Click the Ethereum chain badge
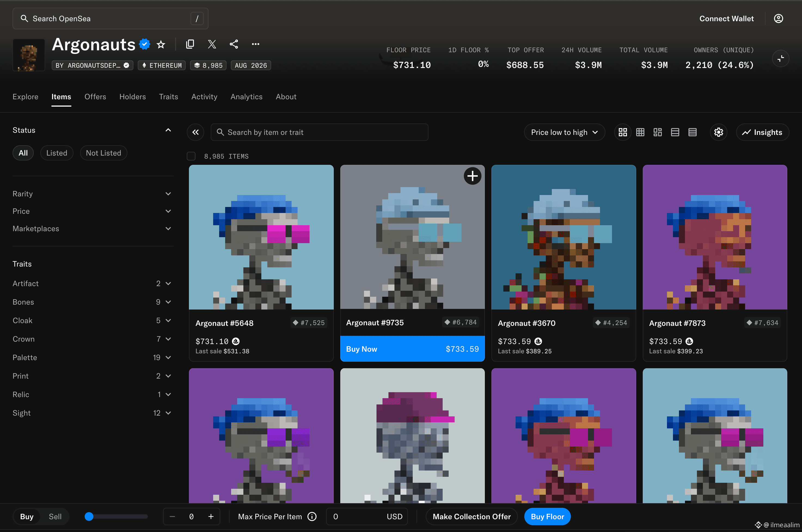This screenshot has width=802, height=532. pos(162,65)
